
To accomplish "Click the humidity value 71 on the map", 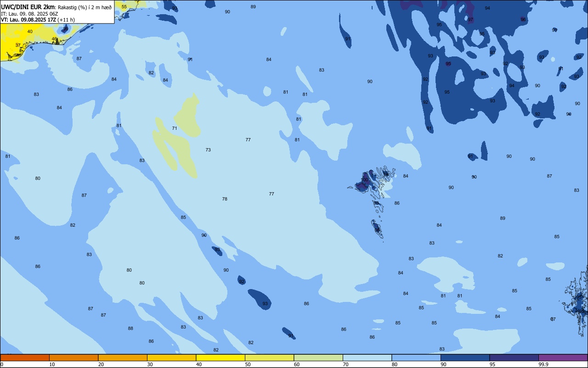I will (175, 128).
